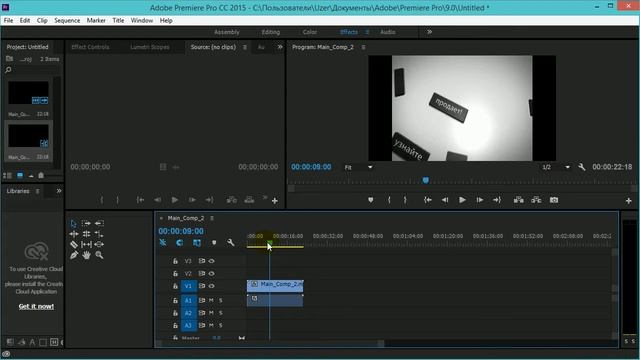Toggle Linked Selection in timeline

pyautogui.click(x=197, y=243)
